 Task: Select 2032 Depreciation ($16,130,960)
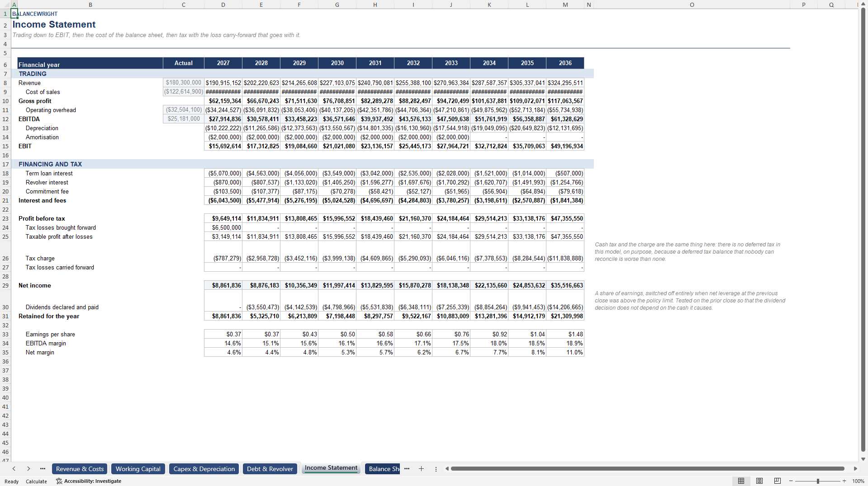click(413, 128)
